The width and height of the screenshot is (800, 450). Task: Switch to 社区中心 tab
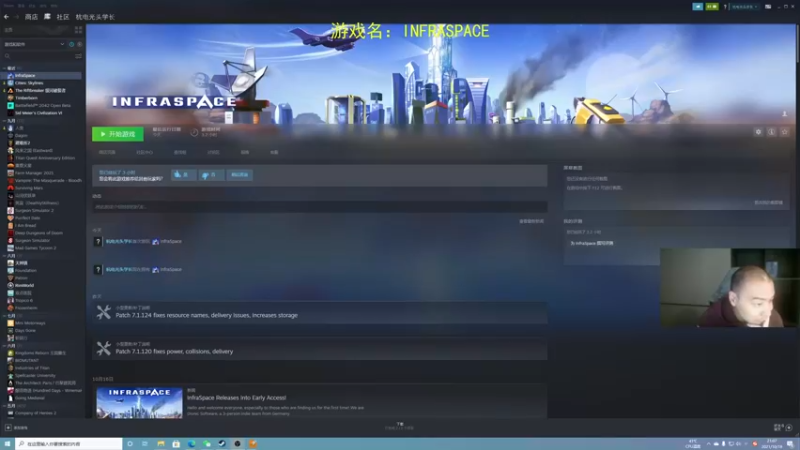[x=144, y=152]
